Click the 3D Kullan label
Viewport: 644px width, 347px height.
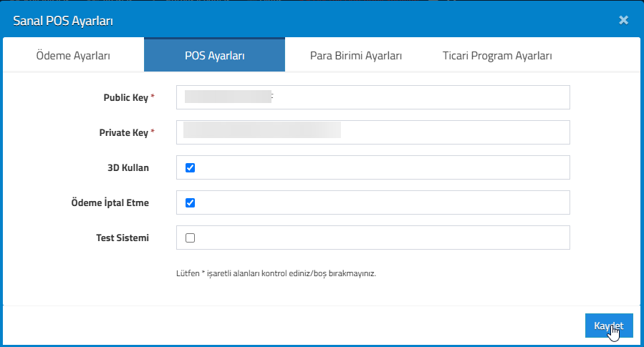pos(128,167)
